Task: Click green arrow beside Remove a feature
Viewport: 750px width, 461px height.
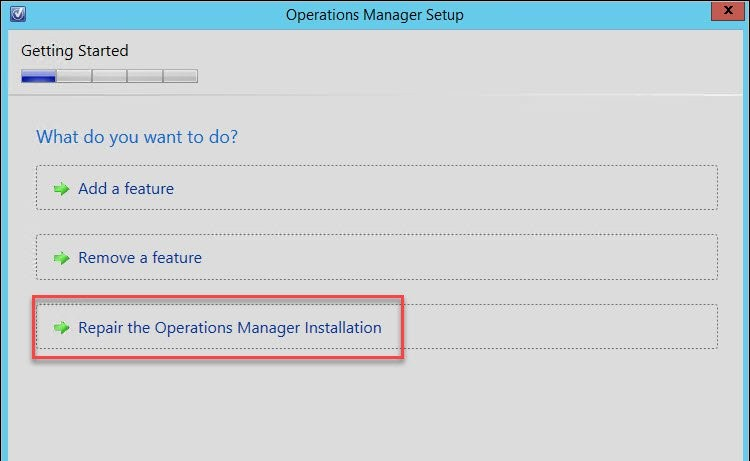Action: pyautogui.click(x=61, y=258)
